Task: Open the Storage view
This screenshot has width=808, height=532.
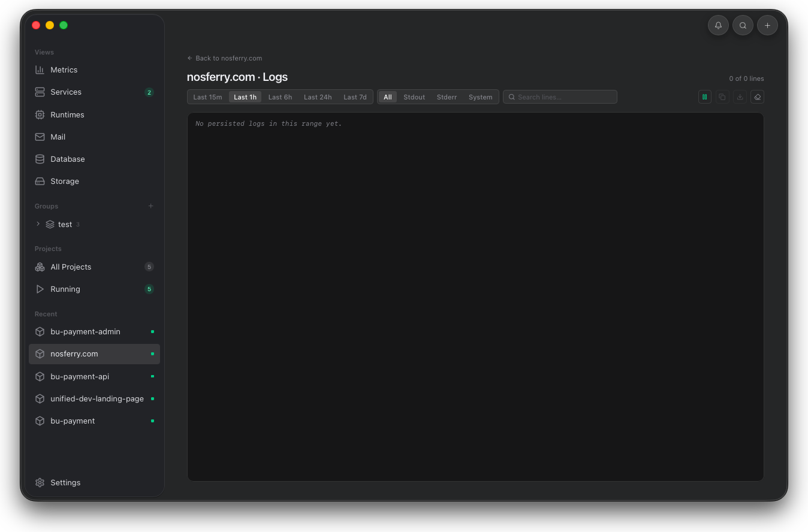Action: pos(94,181)
